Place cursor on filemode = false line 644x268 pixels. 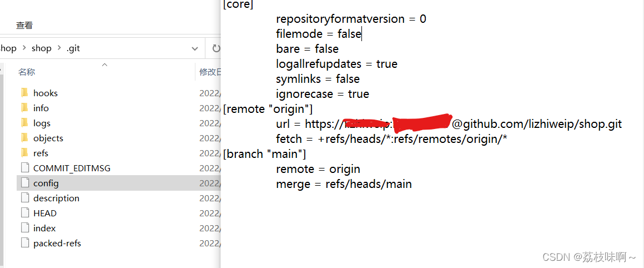coord(318,34)
